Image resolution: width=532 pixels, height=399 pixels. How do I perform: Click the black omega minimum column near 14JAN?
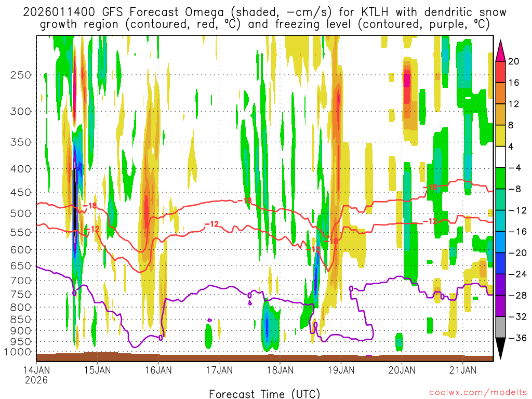pyautogui.click(x=75, y=202)
